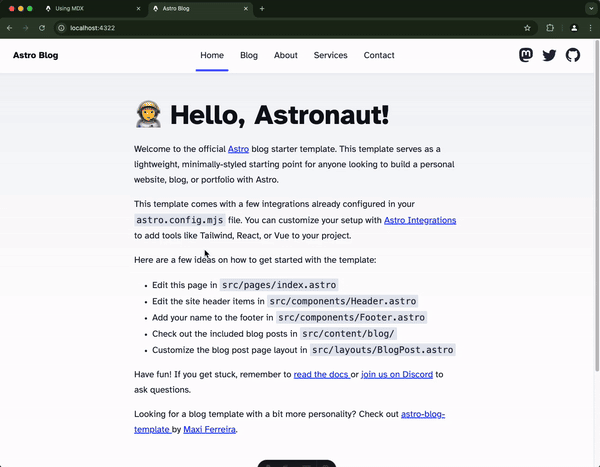Screen dimensions: 600x467
Task: Open the browser three-dot menu
Action: coord(590,28)
